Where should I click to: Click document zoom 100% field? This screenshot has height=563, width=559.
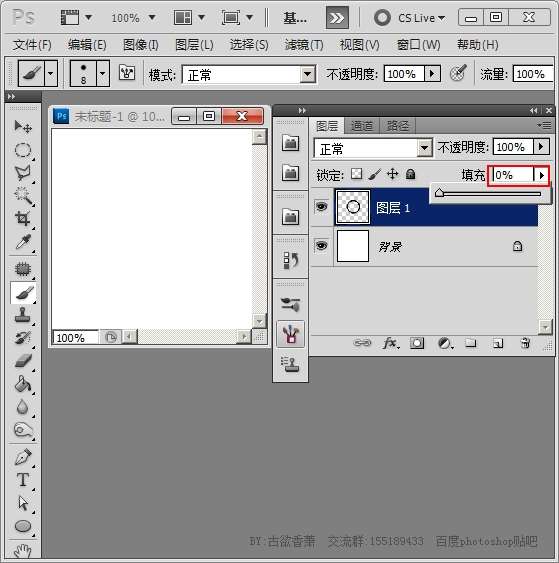tap(76, 338)
